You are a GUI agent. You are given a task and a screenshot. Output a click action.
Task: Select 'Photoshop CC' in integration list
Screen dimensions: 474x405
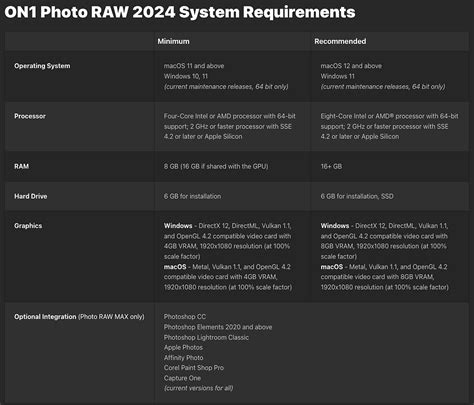tap(185, 317)
